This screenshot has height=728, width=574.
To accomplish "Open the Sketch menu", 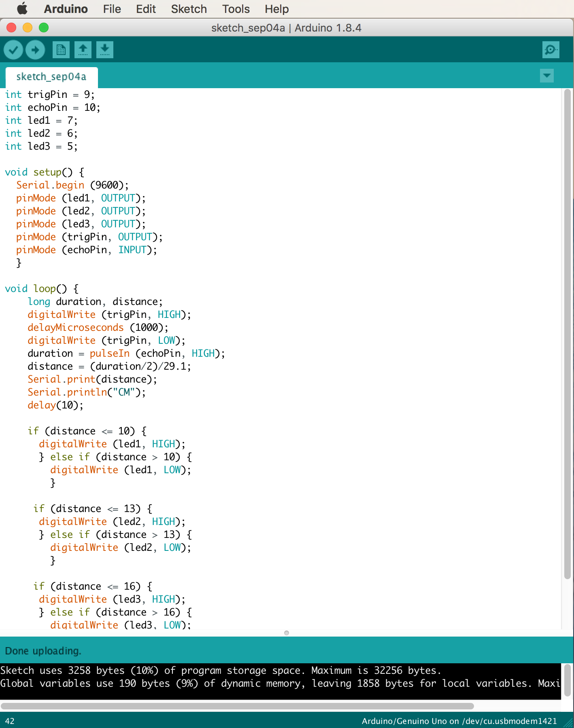I will pos(189,9).
